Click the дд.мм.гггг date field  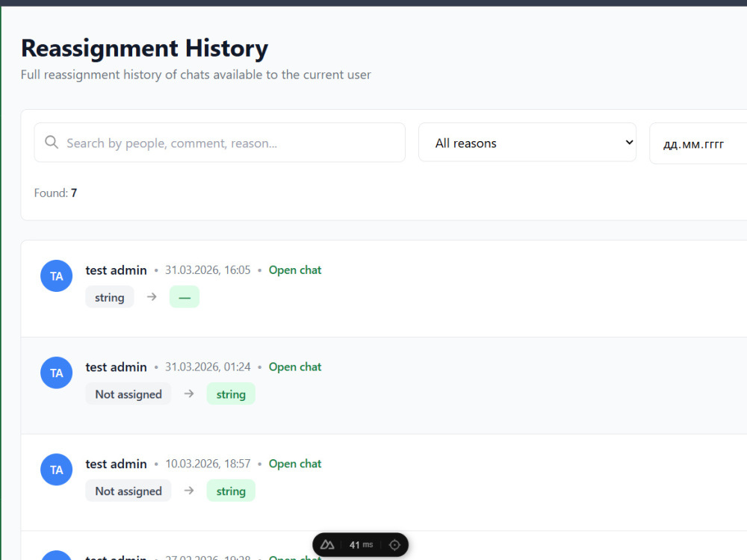[698, 143]
